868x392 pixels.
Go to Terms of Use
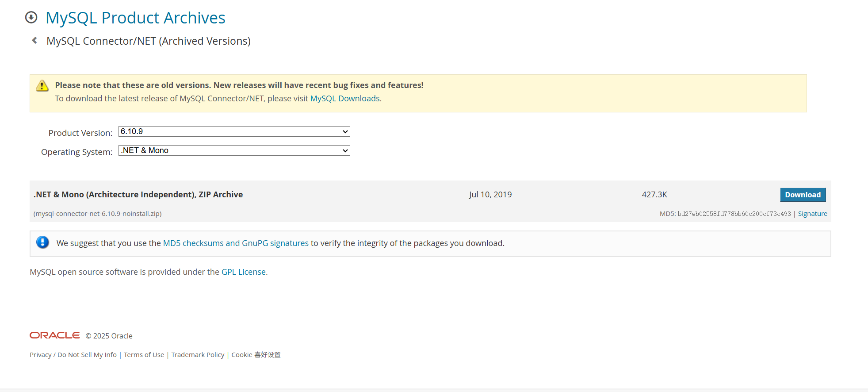click(144, 355)
